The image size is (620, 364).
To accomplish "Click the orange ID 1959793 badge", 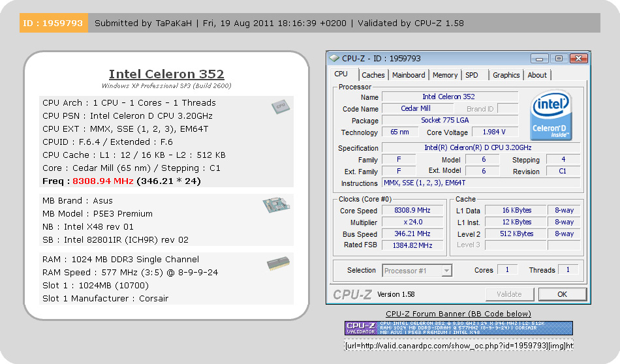I will (x=53, y=23).
